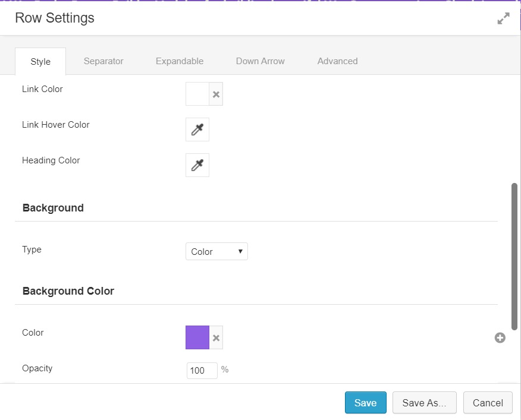Screen dimensions: 521x420
Task: Switch to the Separator tab
Action: (103, 61)
